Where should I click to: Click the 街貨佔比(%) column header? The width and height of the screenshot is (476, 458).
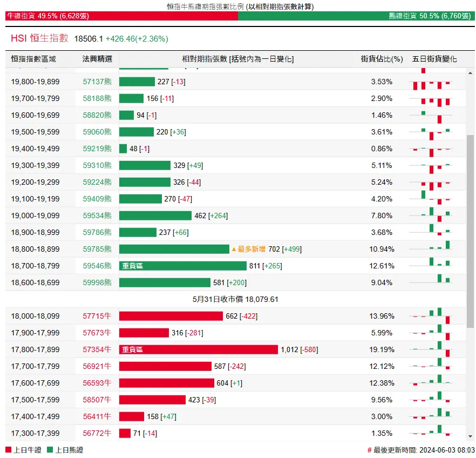382,59
